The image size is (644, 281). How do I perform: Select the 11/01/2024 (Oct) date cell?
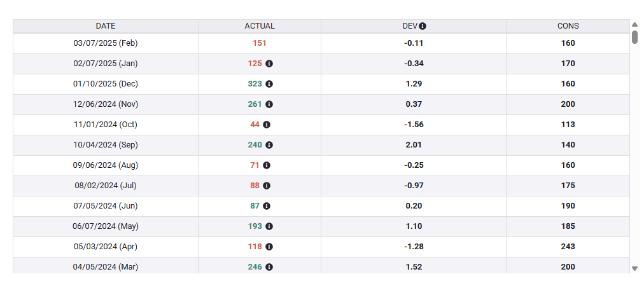106,125
